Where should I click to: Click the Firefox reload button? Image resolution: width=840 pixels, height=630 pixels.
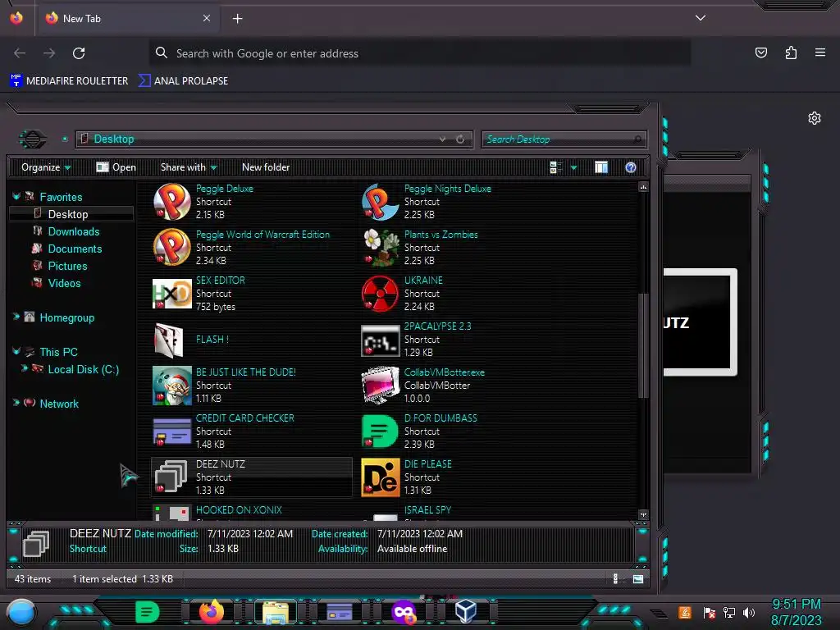tap(79, 53)
